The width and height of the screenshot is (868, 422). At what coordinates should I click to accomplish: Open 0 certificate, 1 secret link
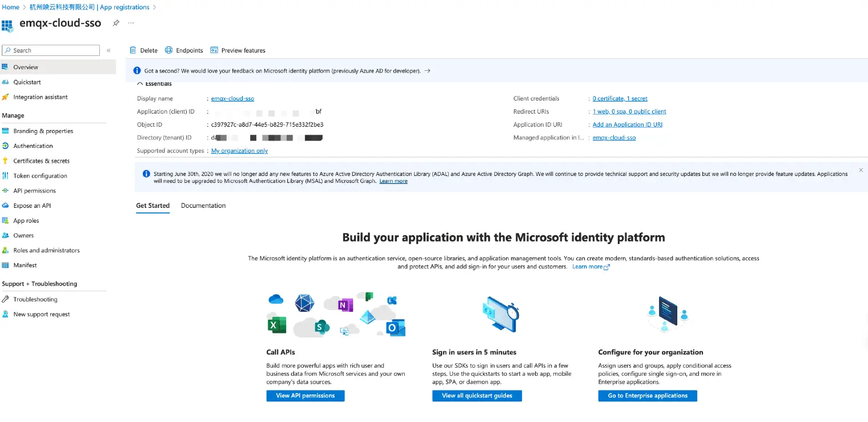620,98
